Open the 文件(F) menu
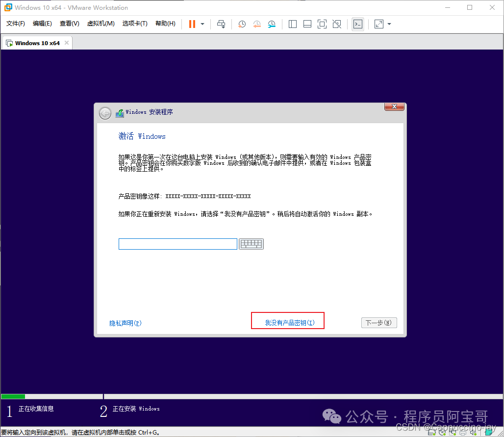The image size is (504, 437). click(15, 24)
